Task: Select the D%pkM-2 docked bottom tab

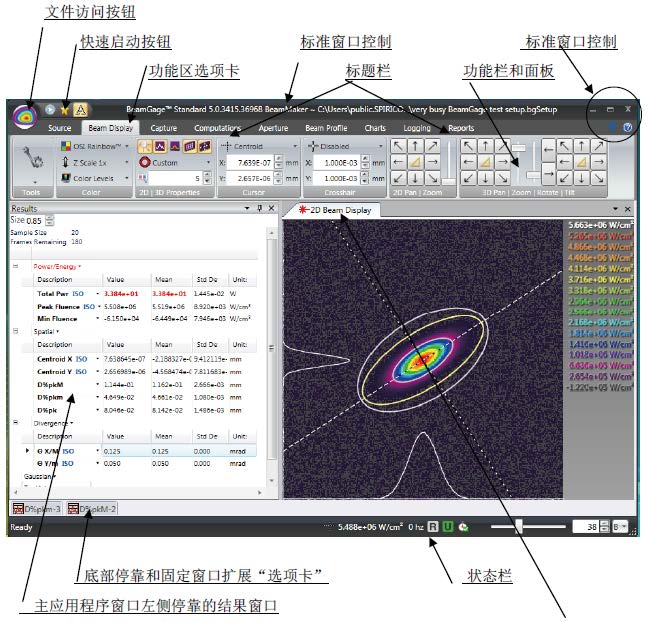Action: (92, 509)
